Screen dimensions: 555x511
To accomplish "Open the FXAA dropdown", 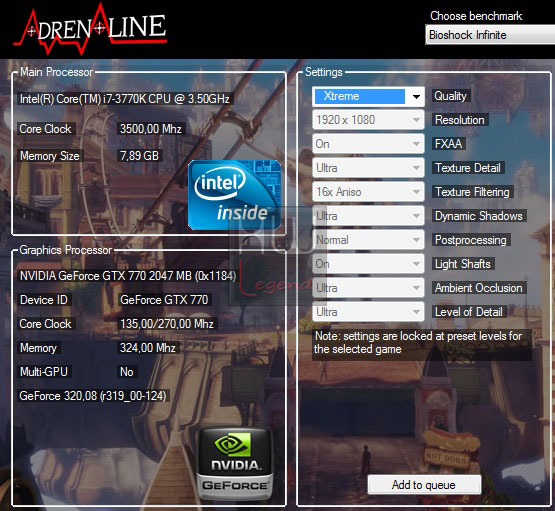I will point(368,144).
